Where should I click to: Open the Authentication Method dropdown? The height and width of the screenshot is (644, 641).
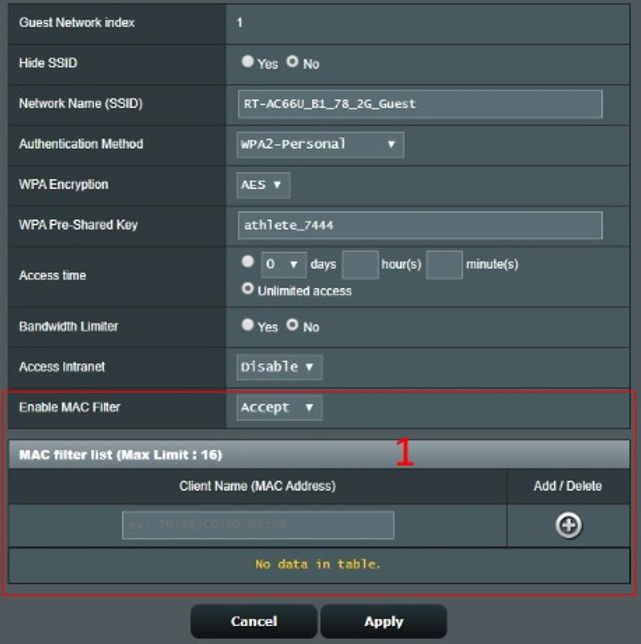click(320, 144)
